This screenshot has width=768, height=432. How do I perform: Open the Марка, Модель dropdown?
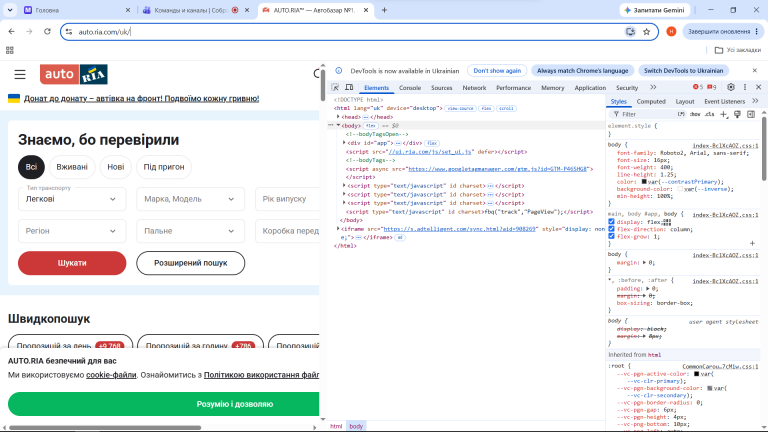[191, 199]
